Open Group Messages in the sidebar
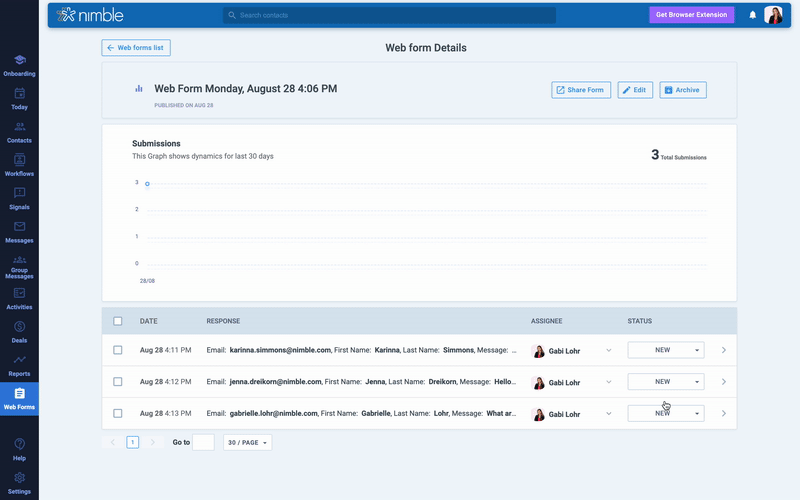800x500 pixels. point(19,264)
